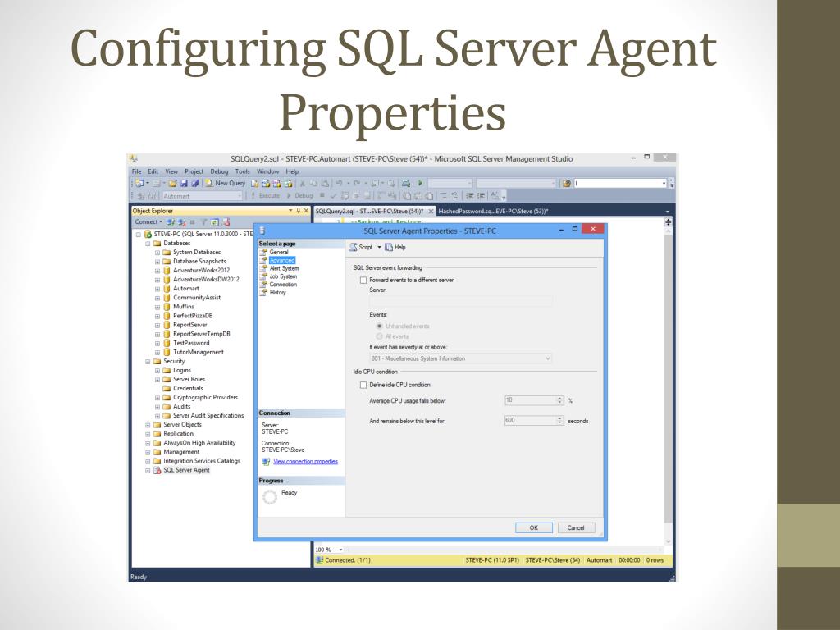840x630 pixels.
Task: Select the Credentials folder row
Action: pyautogui.click(x=188, y=389)
